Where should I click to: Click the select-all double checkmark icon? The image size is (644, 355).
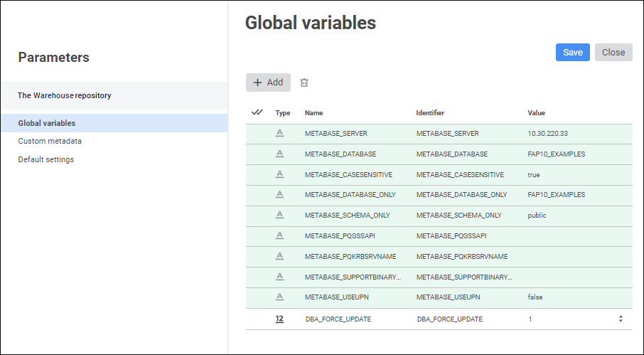click(257, 112)
